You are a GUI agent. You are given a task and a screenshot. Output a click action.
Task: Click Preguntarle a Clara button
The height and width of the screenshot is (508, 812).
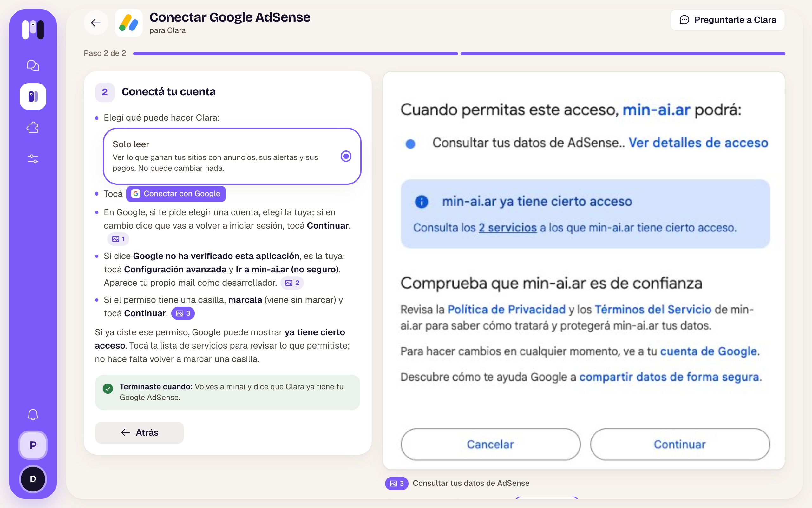pyautogui.click(x=727, y=20)
